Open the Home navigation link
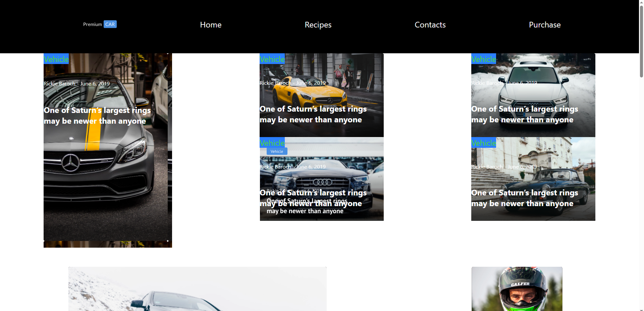The image size is (644, 311). [x=211, y=25]
